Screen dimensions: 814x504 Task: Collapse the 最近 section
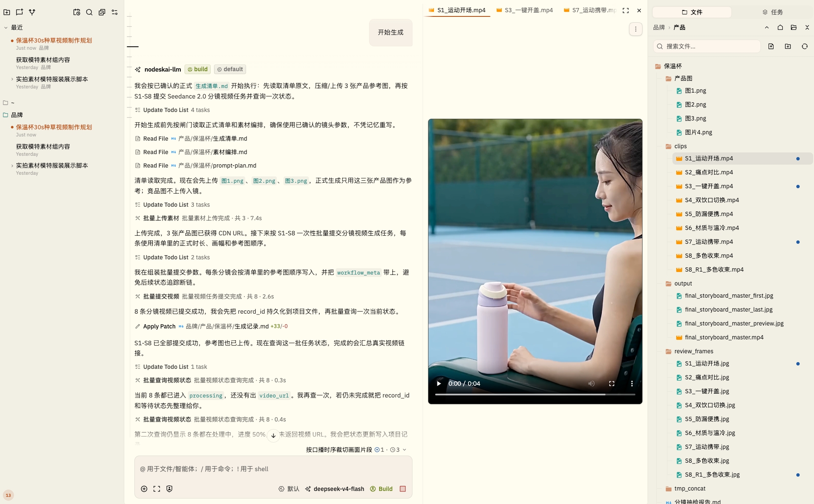point(6,27)
